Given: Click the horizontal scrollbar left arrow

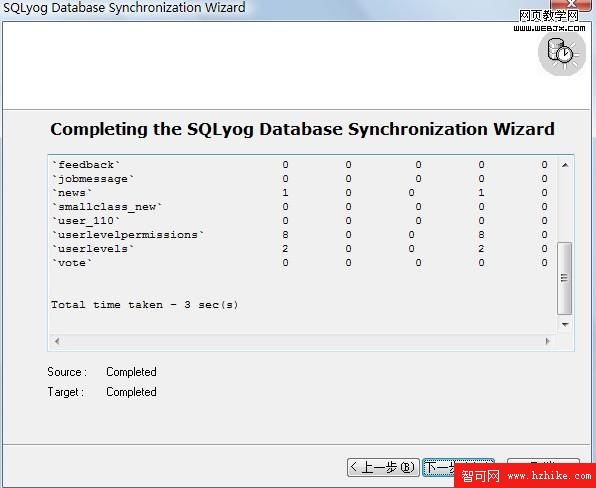Looking at the screenshot, I should 57,341.
